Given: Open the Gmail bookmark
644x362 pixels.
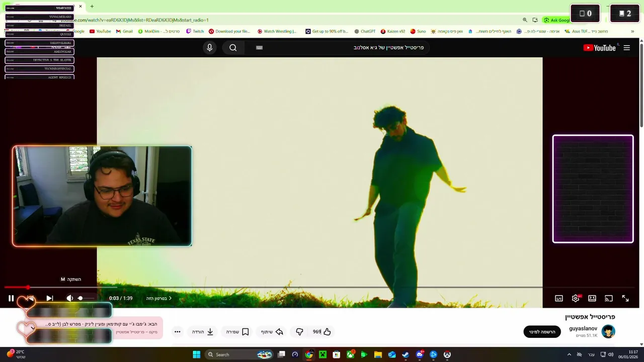Looking at the screenshot, I should (124, 31).
